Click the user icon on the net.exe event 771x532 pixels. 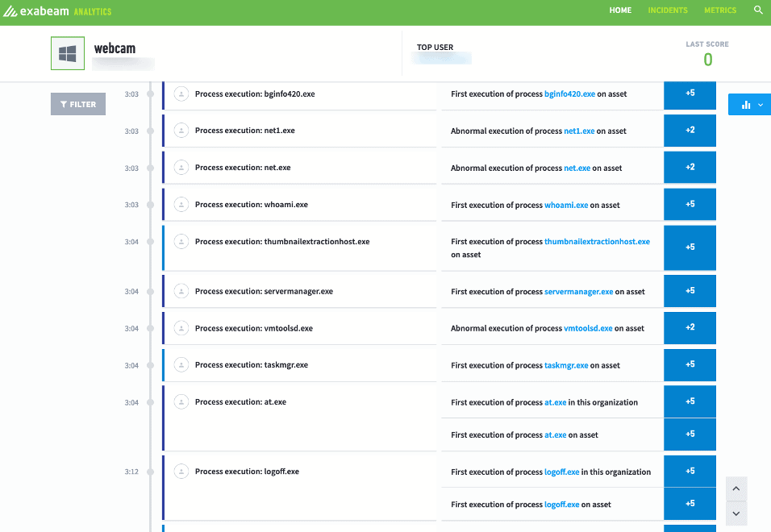click(181, 167)
